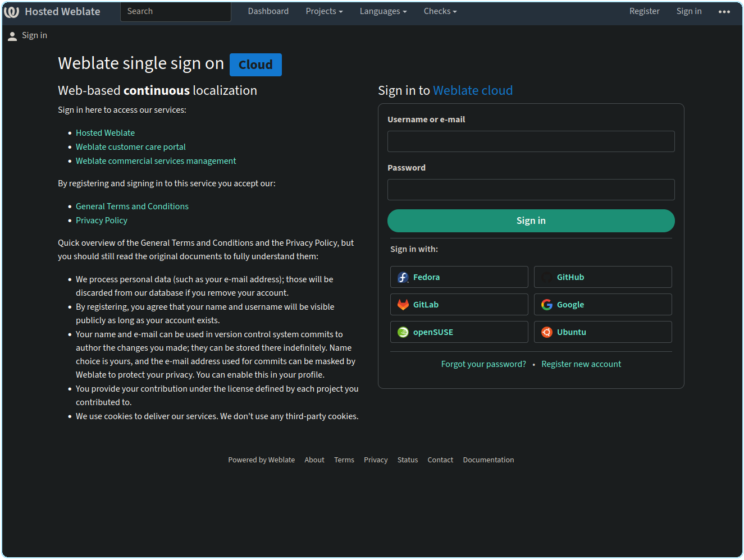Click the user avatar icon in breadcrumb
744x560 pixels.
click(x=12, y=36)
